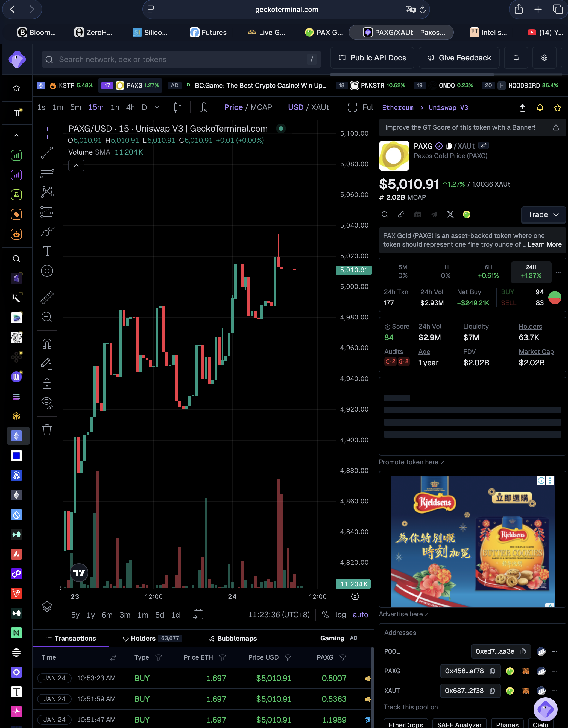The width and height of the screenshot is (568, 728).
Task: Toggle log scale on chart
Action: (x=341, y=614)
